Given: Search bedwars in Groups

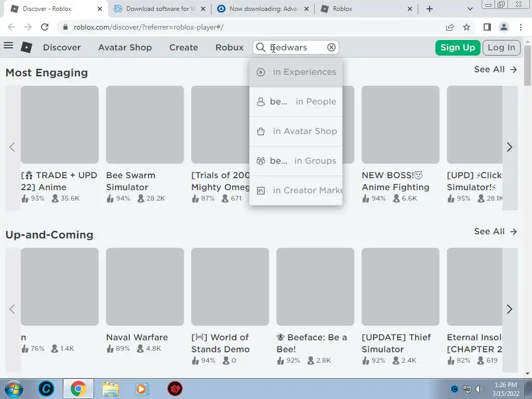Looking at the screenshot, I should tap(296, 161).
